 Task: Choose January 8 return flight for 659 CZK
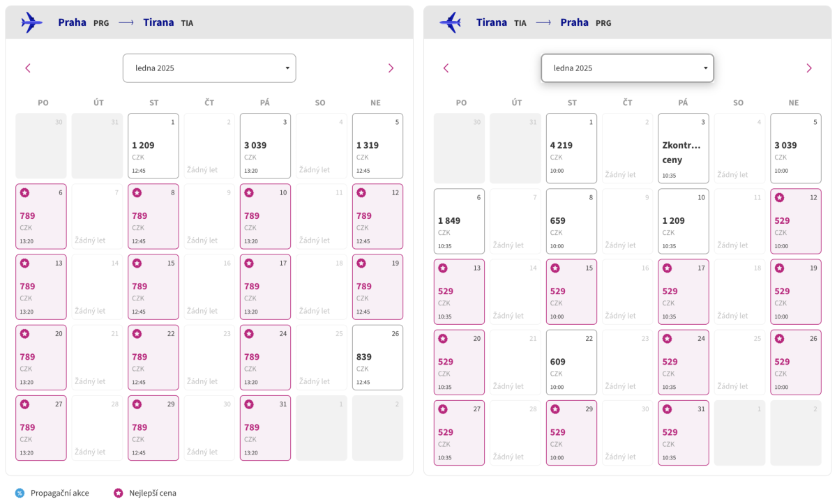pos(571,221)
